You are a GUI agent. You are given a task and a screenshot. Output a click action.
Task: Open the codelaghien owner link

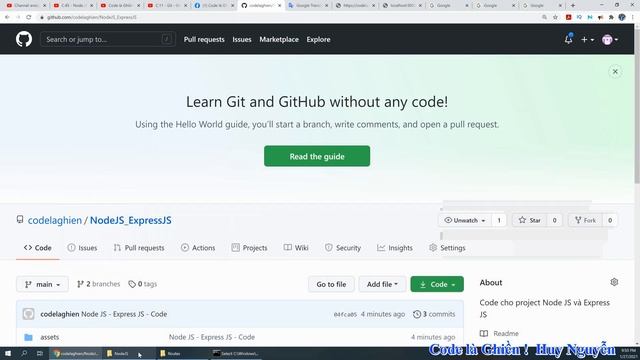[x=55, y=220]
